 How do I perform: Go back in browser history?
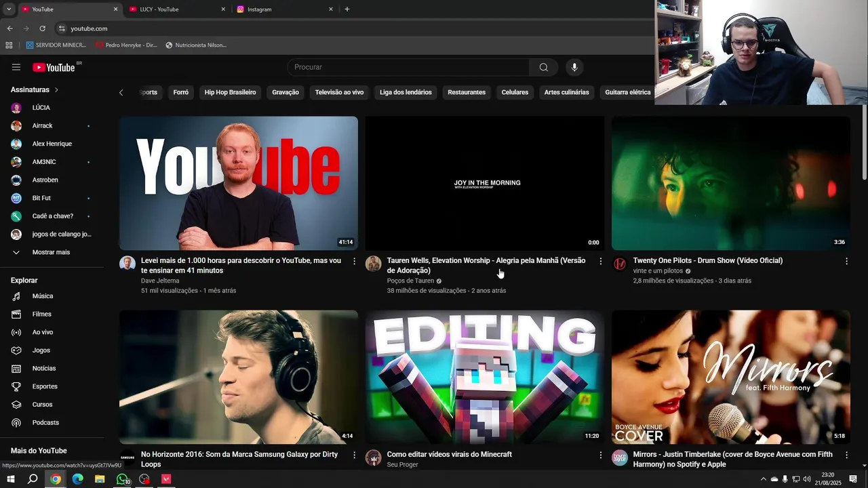9,28
